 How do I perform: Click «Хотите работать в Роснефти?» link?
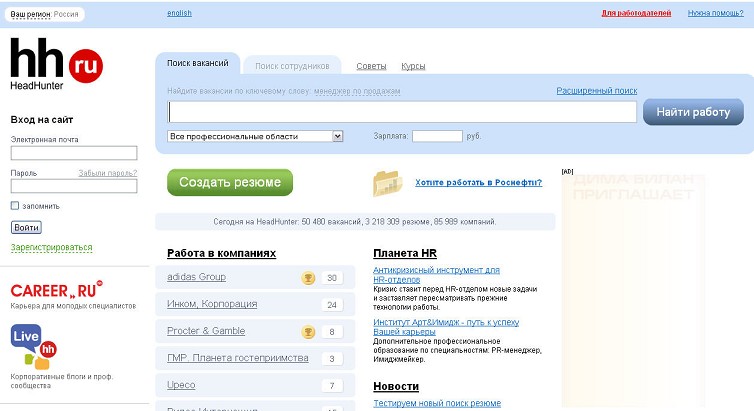(478, 183)
